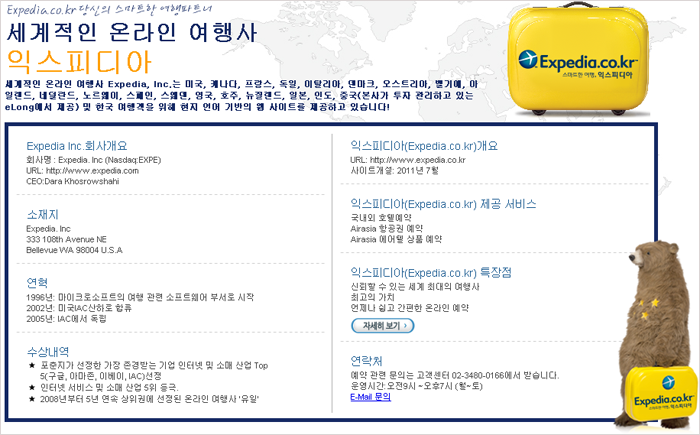Click the 333 108th Avenue NE address line
700x435 pixels.
coord(67,239)
